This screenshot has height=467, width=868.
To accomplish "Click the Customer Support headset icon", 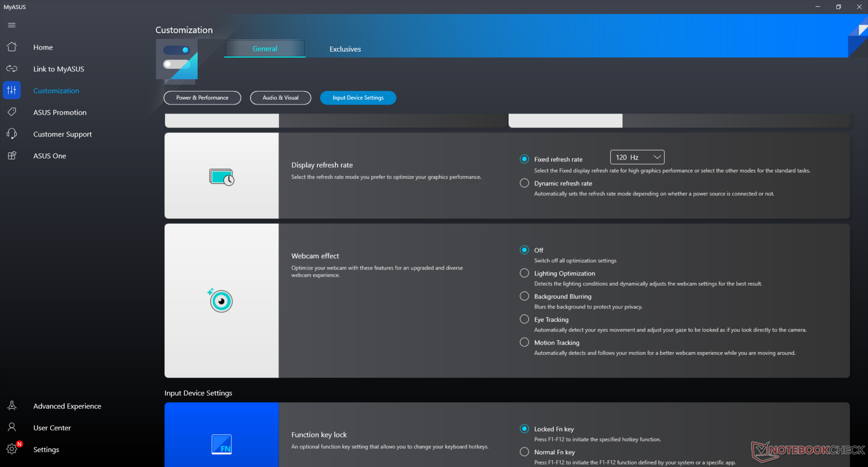I will tap(12, 134).
